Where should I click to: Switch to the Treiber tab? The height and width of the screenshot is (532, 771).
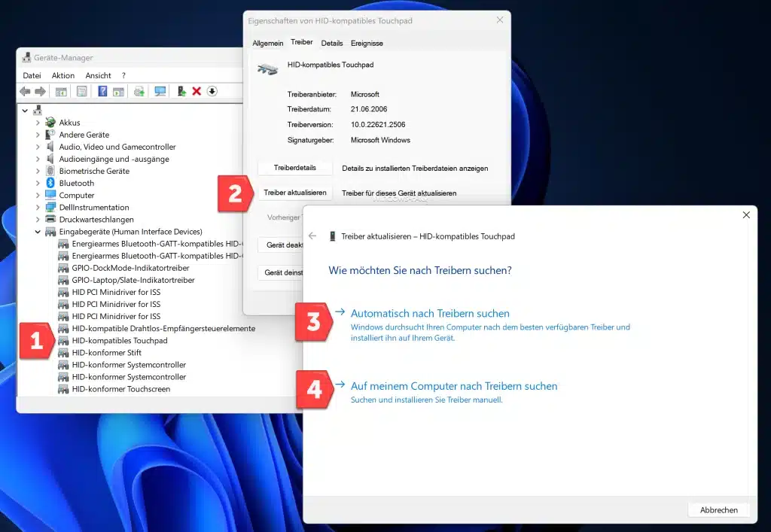point(301,42)
